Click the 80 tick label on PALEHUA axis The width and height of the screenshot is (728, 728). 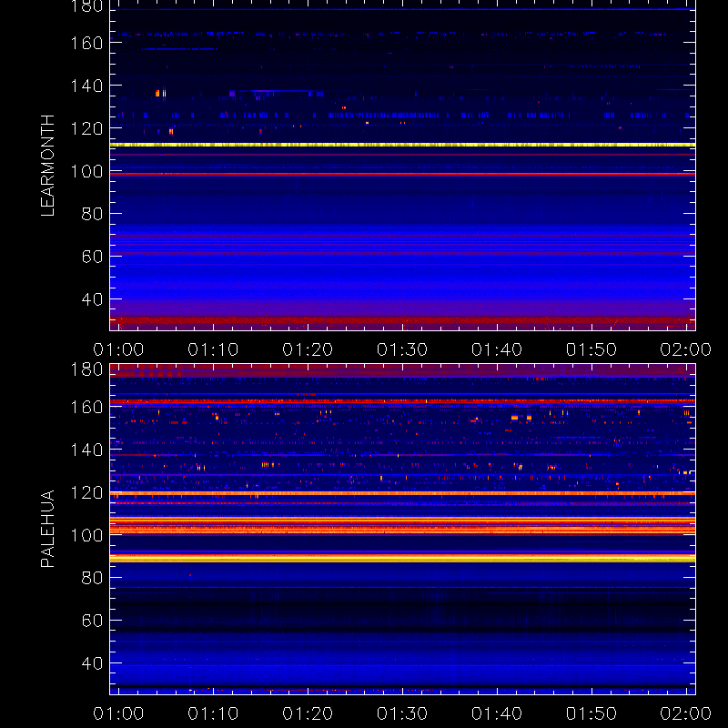pos(92,578)
